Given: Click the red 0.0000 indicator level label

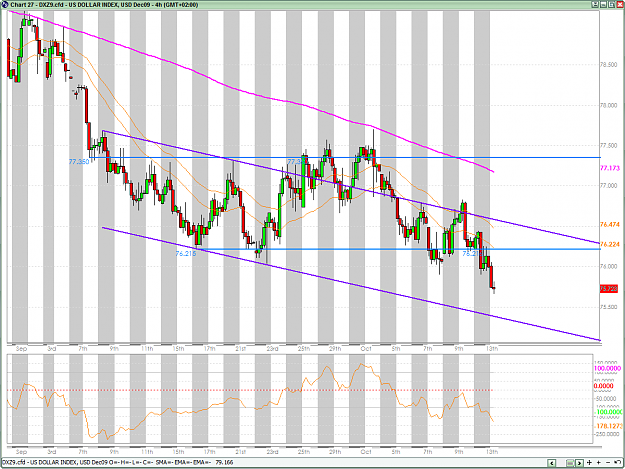Looking at the screenshot, I should 603,386.
